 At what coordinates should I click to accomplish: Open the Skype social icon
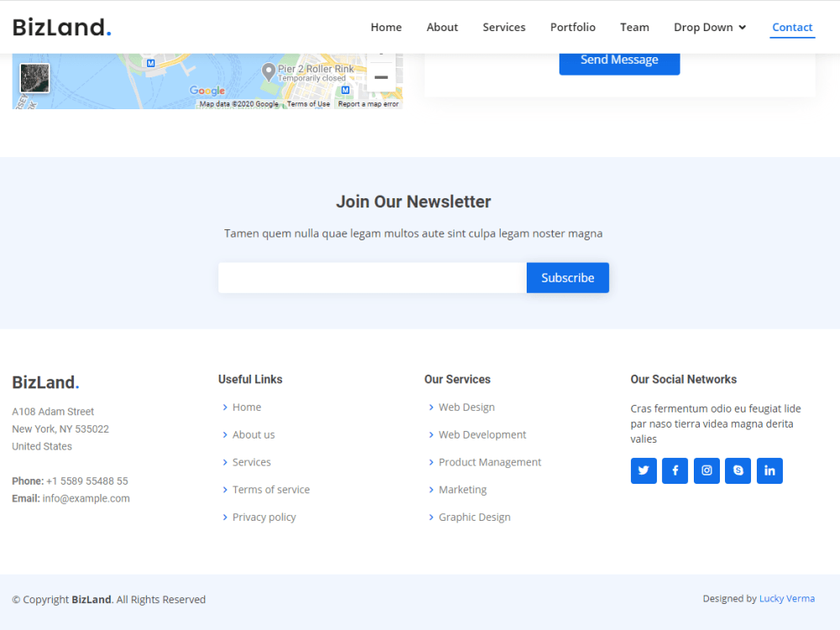tap(738, 470)
